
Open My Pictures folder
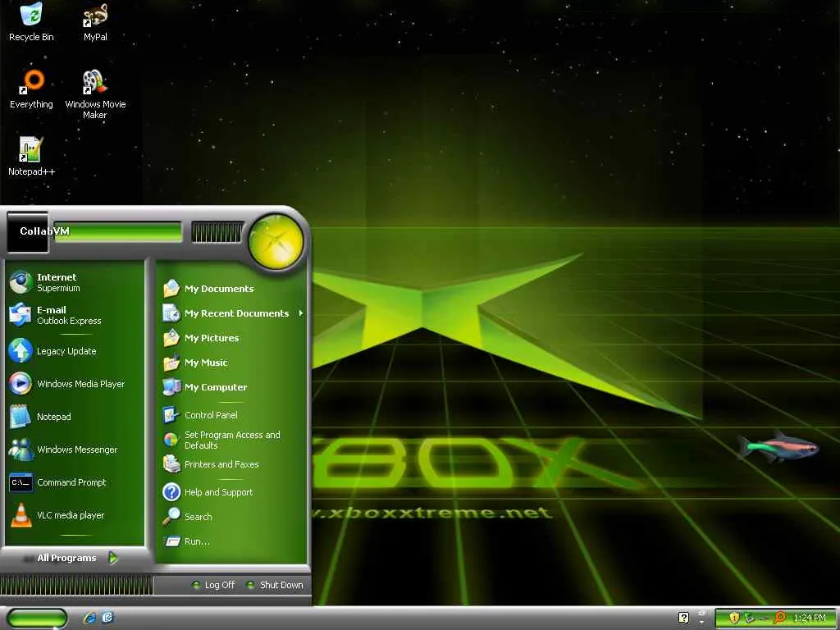(x=232, y=338)
